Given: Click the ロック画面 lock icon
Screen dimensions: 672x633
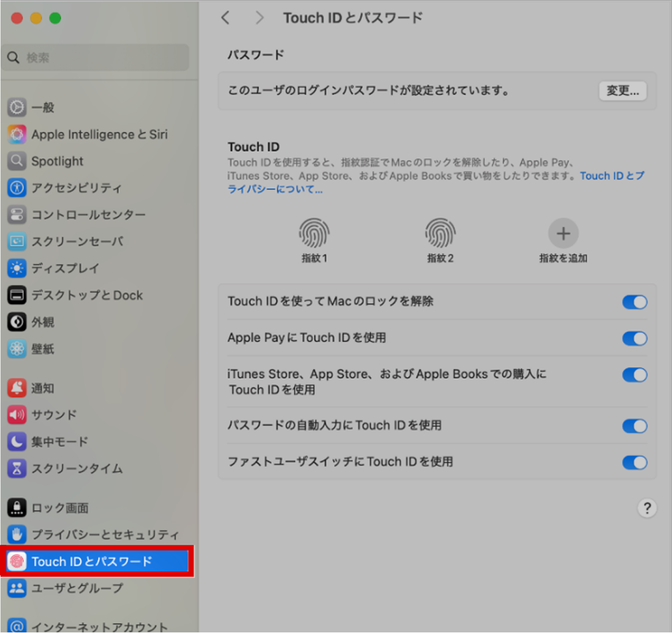Looking at the screenshot, I should click(x=17, y=508).
